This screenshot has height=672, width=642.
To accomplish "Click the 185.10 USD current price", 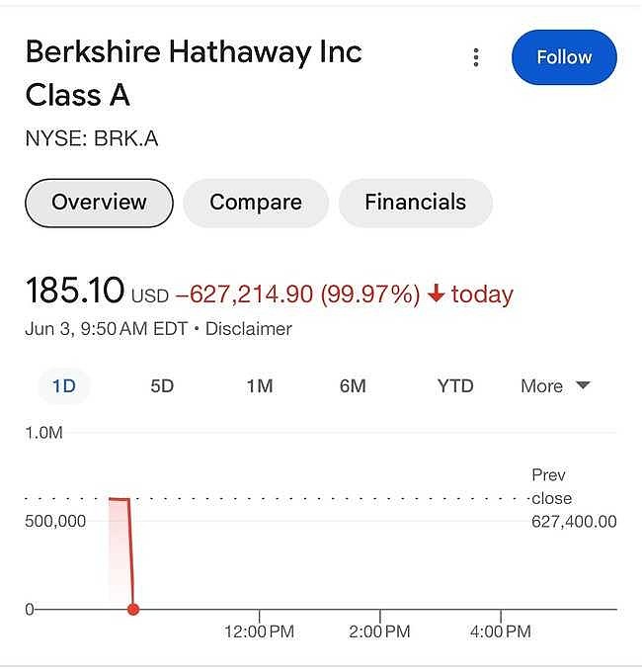I will (97, 292).
